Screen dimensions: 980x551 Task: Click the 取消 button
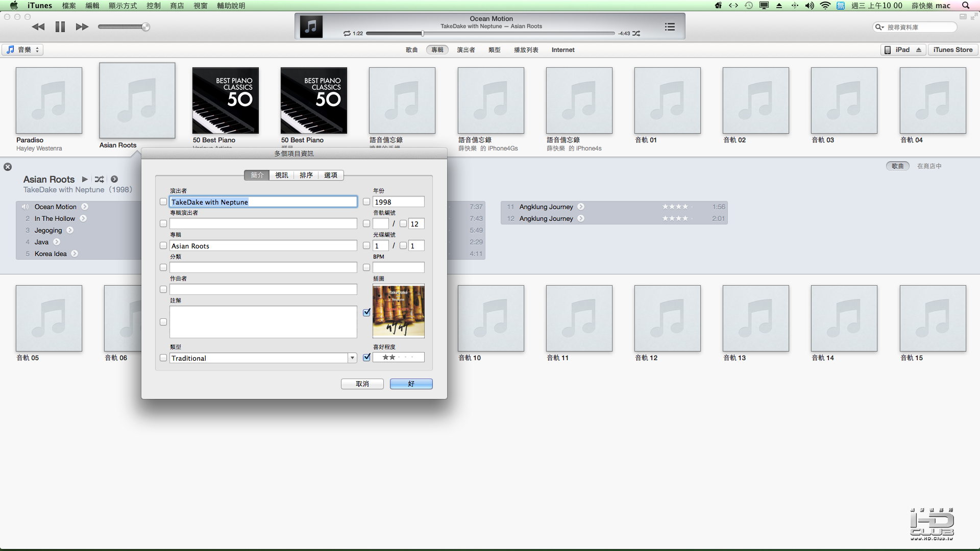362,384
